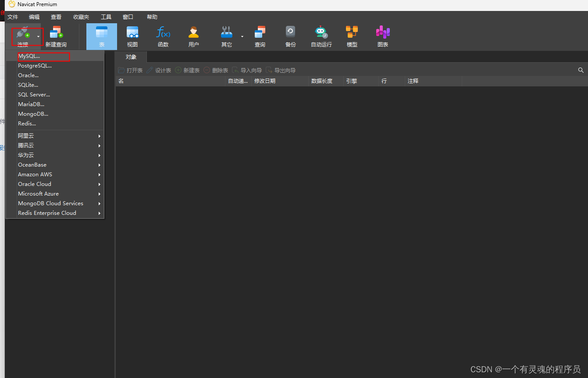Expand the Amazon AWS submenu
This screenshot has height=378, width=588.
click(55, 175)
